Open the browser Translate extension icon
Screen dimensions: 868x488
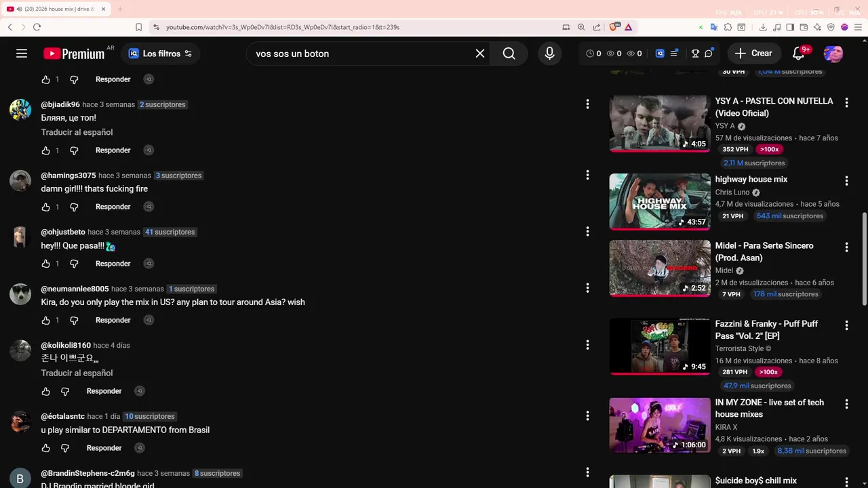pos(714,27)
